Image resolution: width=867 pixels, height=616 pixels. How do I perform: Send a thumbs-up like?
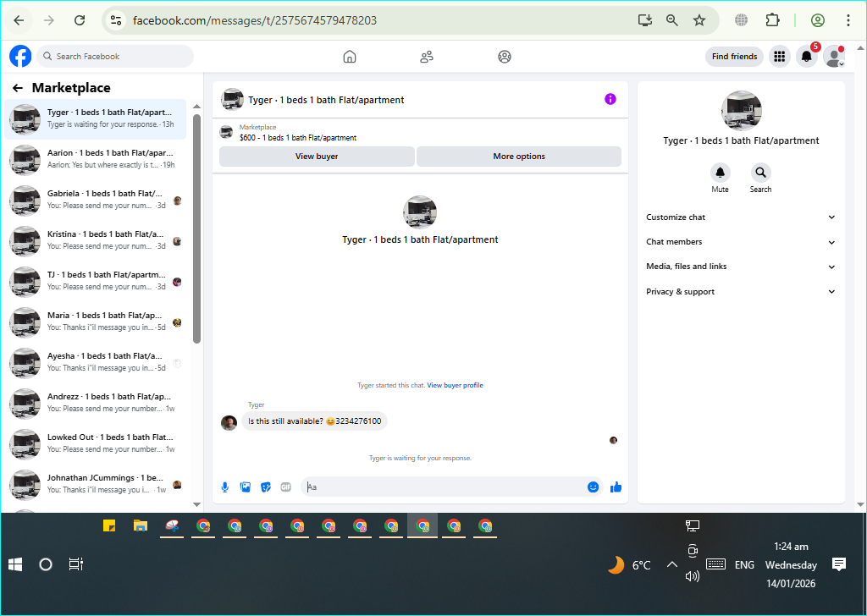pos(616,487)
